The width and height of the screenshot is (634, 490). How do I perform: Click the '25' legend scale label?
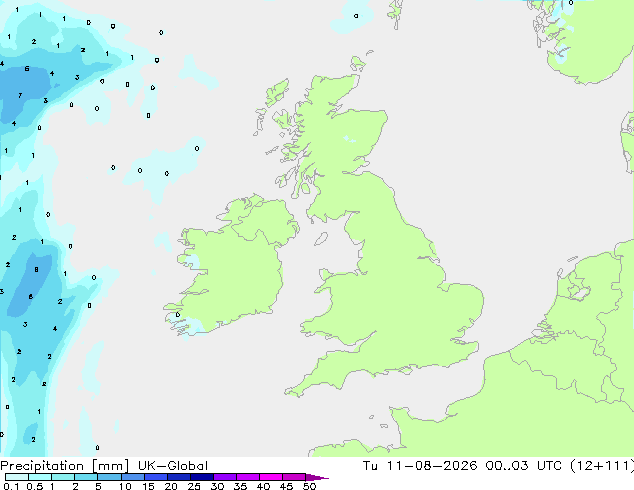(x=194, y=486)
